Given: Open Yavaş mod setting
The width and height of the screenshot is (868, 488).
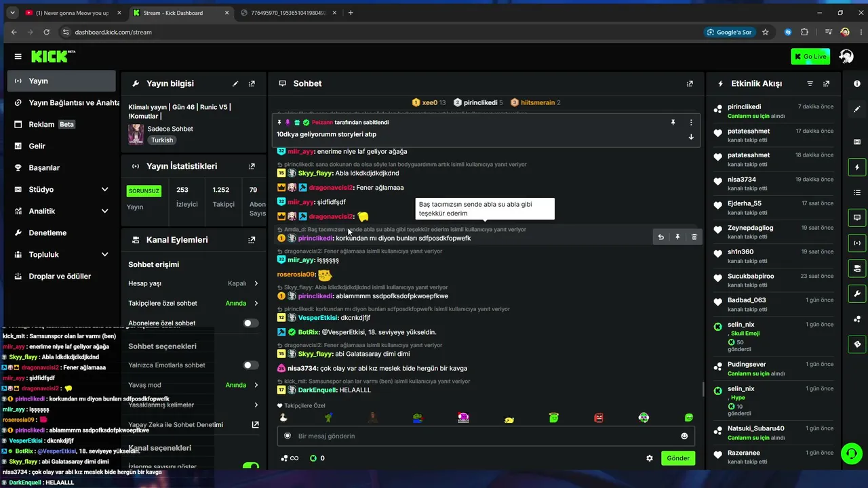Looking at the screenshot, I should [x=193, y=385].
